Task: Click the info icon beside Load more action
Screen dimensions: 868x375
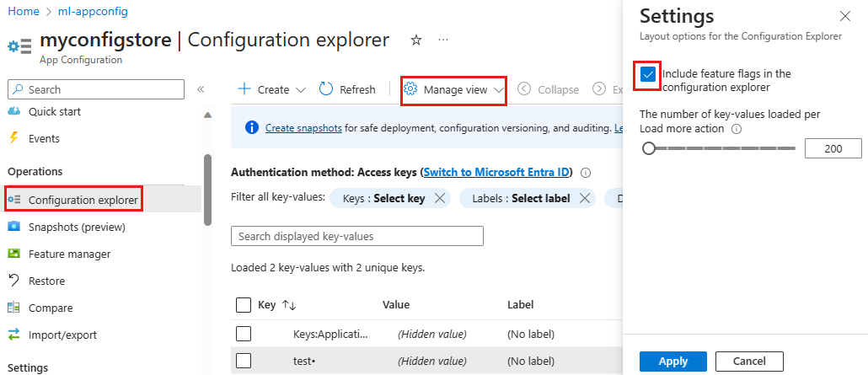Action: pos(737,129)
